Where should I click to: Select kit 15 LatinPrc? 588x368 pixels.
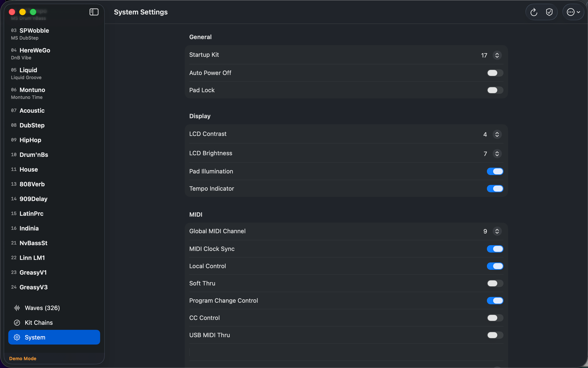click(54, 214)
